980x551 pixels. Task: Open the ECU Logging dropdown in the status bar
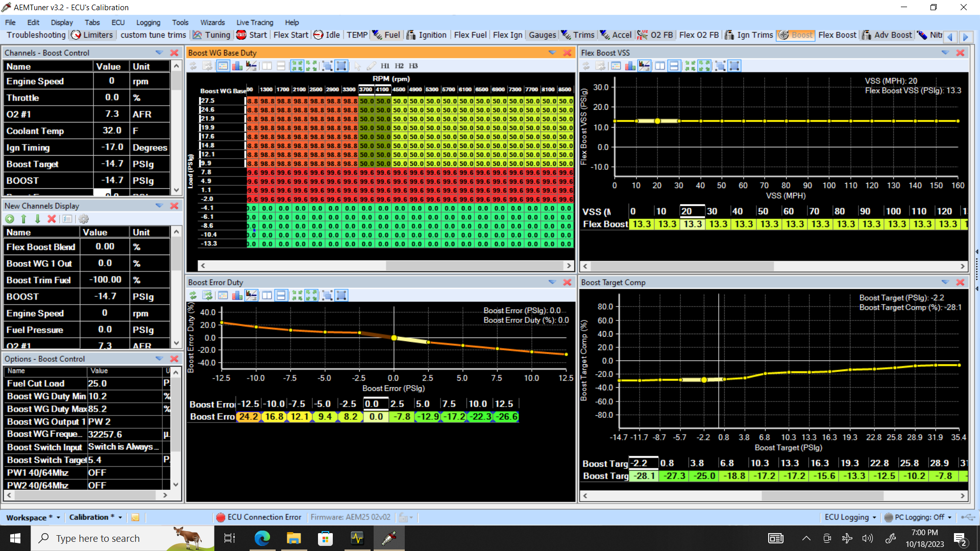click(x=874, y=517)
